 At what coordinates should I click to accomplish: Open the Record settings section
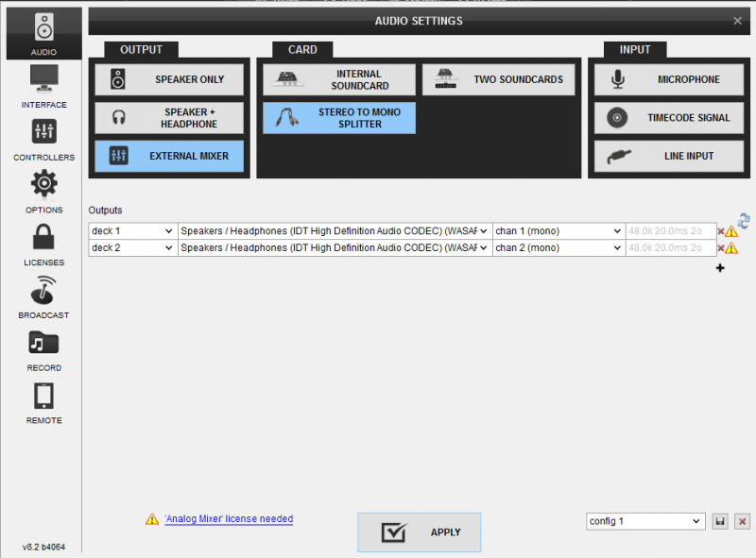pyautogui.click(x=43, y=350)
